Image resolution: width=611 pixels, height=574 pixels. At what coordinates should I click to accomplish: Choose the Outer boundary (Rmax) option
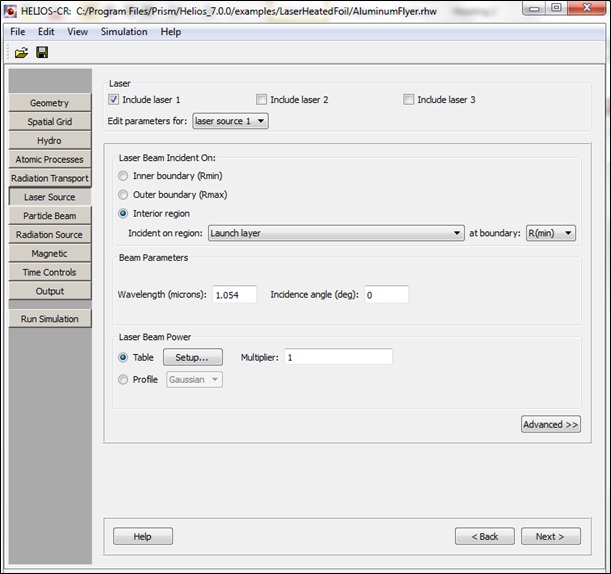click(x=124, y=194)
